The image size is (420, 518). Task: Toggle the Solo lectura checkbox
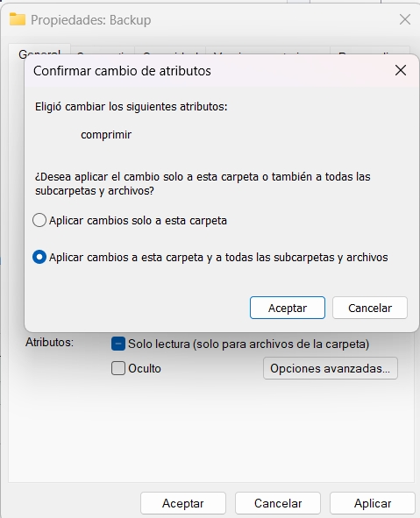(x=118, y=344)
